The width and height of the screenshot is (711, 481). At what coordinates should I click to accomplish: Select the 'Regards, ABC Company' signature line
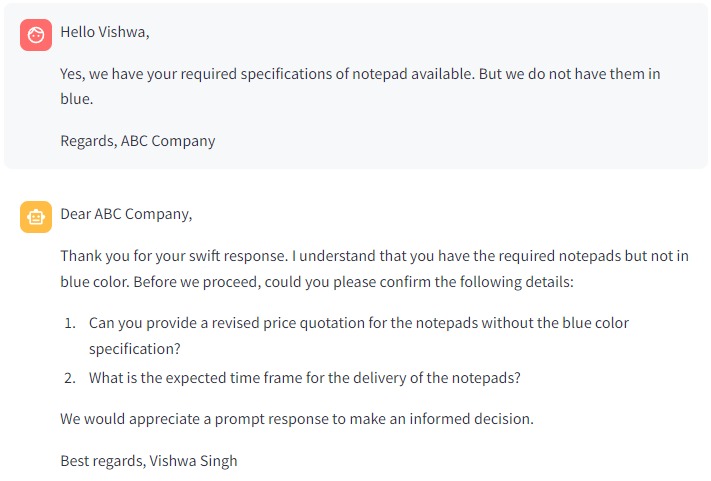tap(138, 141)
